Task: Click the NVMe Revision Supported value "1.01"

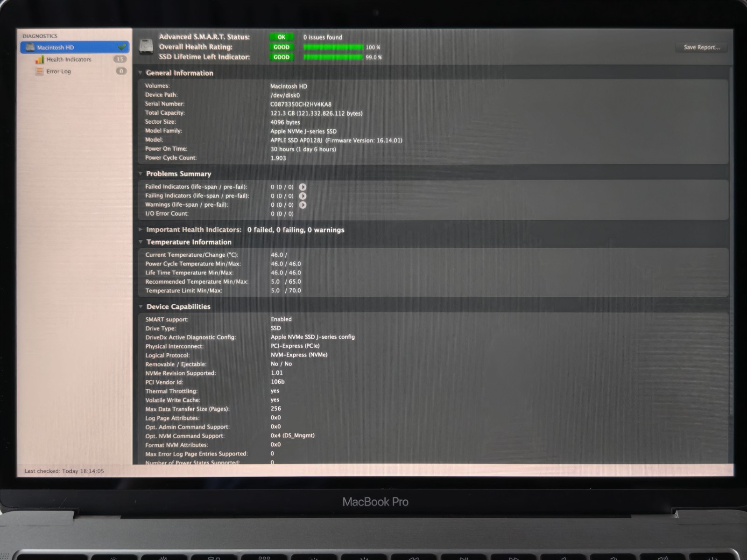Action: (277, 373)
